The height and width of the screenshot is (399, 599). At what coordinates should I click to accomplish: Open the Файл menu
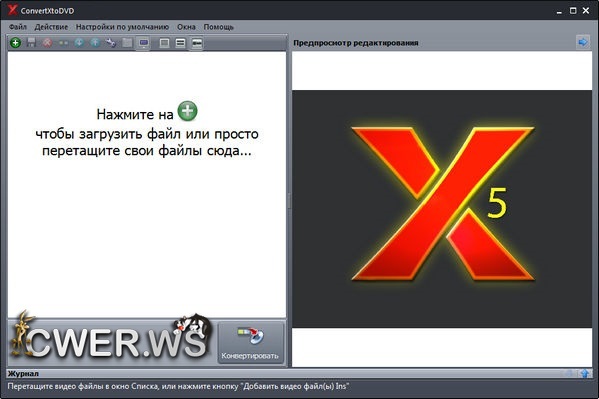pyautogui.click(x=18, y=27)
